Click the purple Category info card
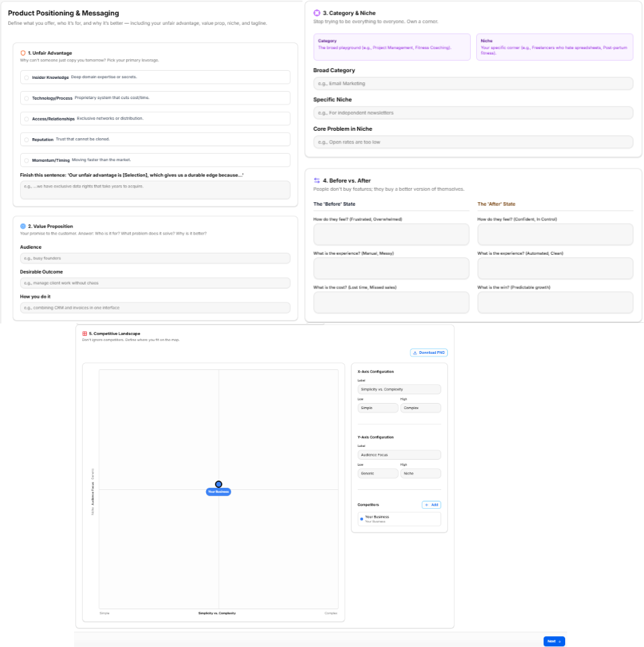 pos(392,47)
